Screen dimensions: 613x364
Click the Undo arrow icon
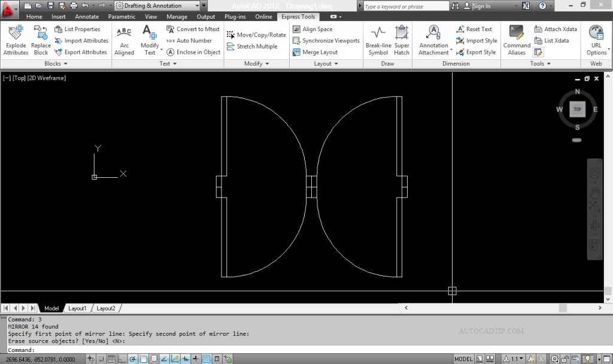coord(85,5)
